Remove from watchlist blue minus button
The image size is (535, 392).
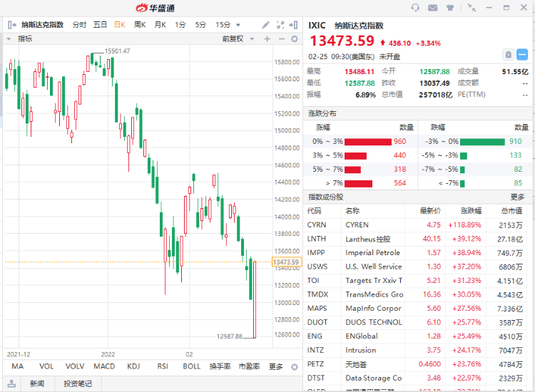(x=522, y=55)
